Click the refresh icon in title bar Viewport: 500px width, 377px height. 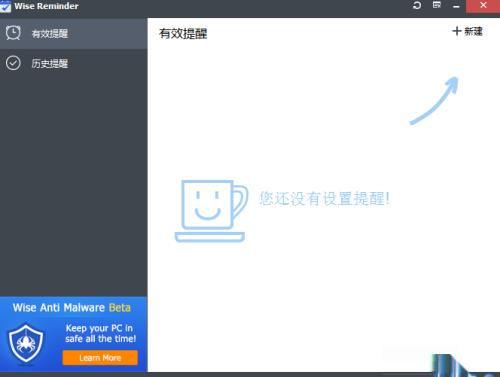coord(417,5)
